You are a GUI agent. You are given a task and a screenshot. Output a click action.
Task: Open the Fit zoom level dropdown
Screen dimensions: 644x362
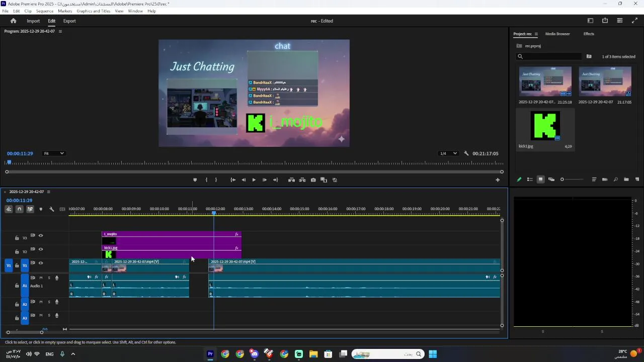tap(53, 153)
